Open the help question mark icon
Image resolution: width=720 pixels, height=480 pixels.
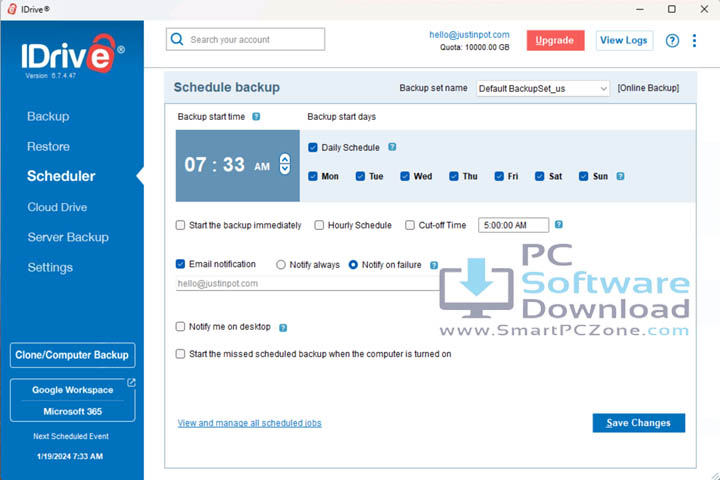point(672,40)
